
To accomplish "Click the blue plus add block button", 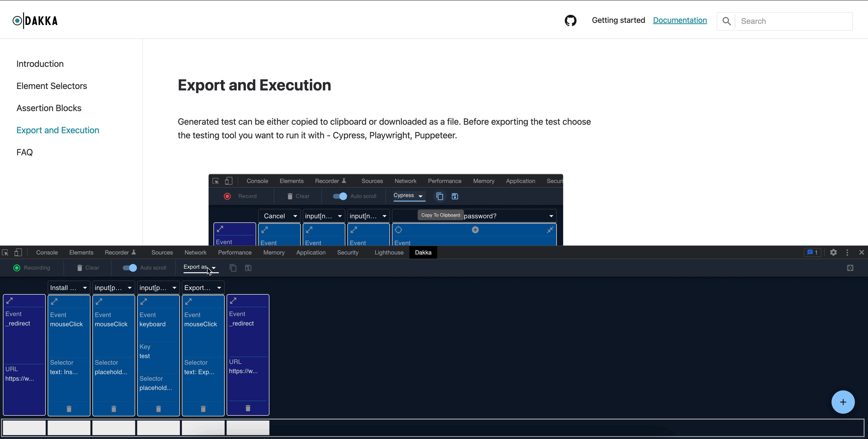I will pyautogui.click(x=843, y=402).
